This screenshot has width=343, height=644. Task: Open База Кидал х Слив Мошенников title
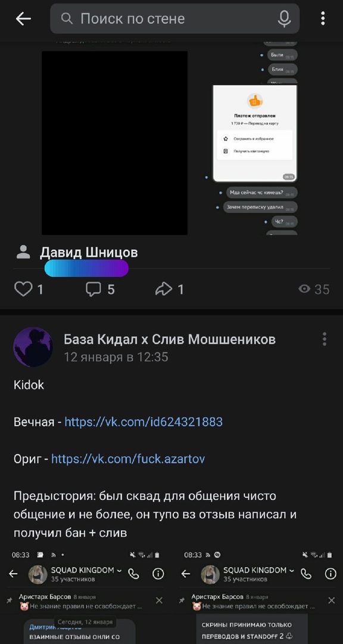[170, 339]
